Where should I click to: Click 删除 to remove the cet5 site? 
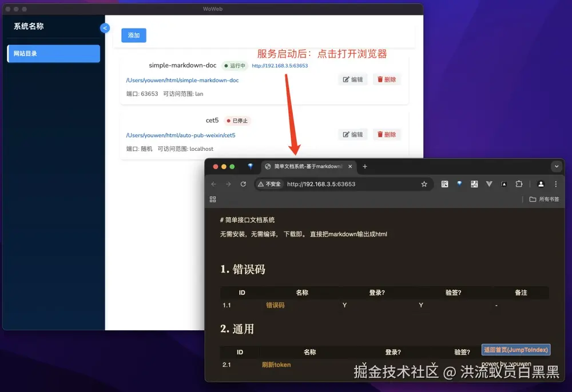387,134
